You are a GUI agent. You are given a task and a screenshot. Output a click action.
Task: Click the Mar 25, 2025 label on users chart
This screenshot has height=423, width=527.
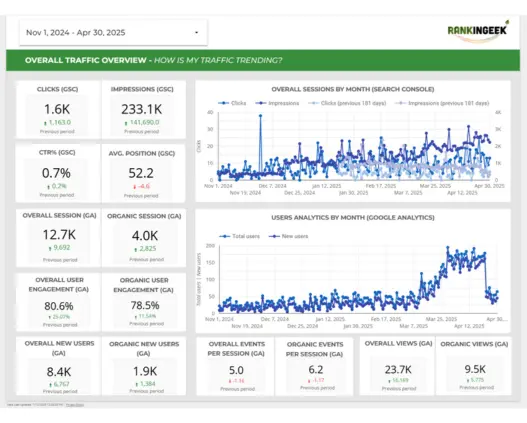[x=441, y=319]
